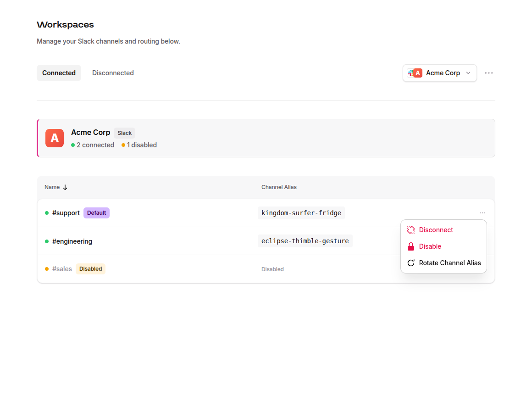Click the green status dot for #support
This screenshot has width=532, height=413.
(47, 213)
